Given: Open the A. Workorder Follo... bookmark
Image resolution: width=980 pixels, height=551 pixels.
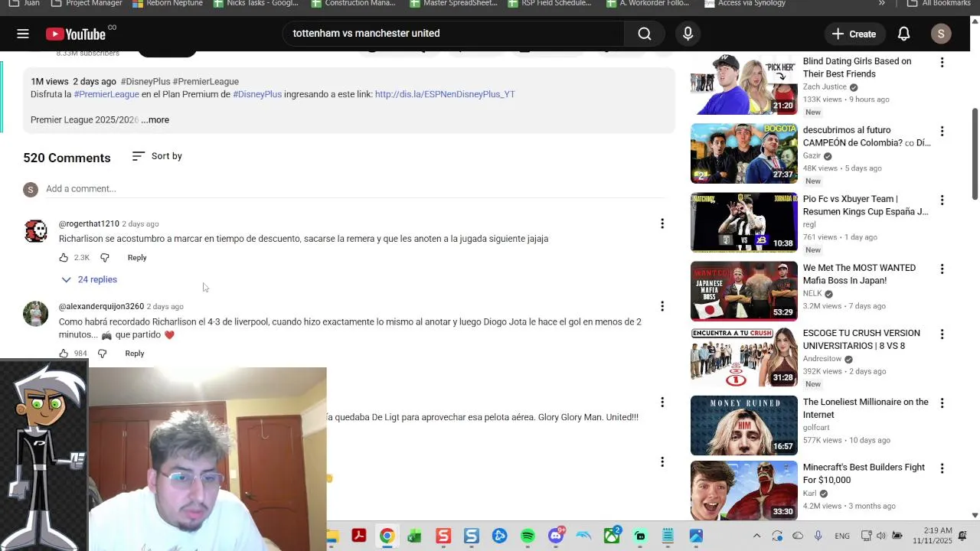Looking at the screenshot, I should (648, 3).
